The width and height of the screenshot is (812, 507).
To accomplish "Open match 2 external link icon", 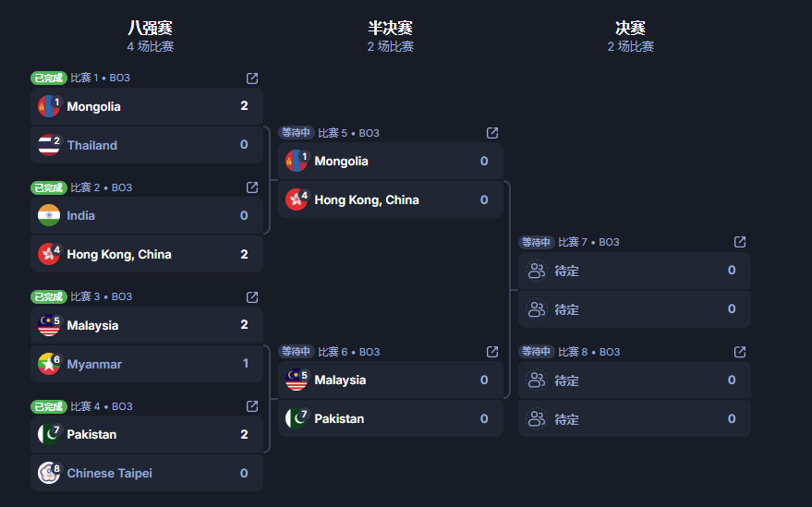I will (x=252, y=187).
